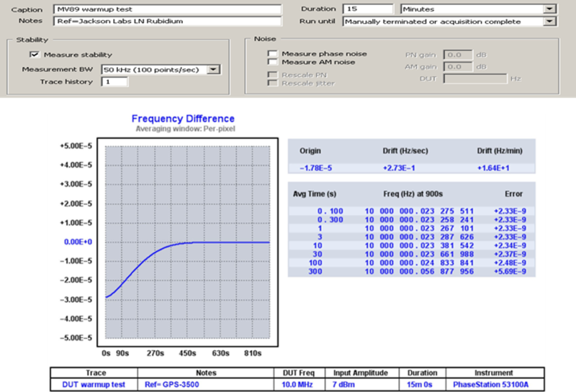Open the Measurement BW dropdown

tap(214, 70)
